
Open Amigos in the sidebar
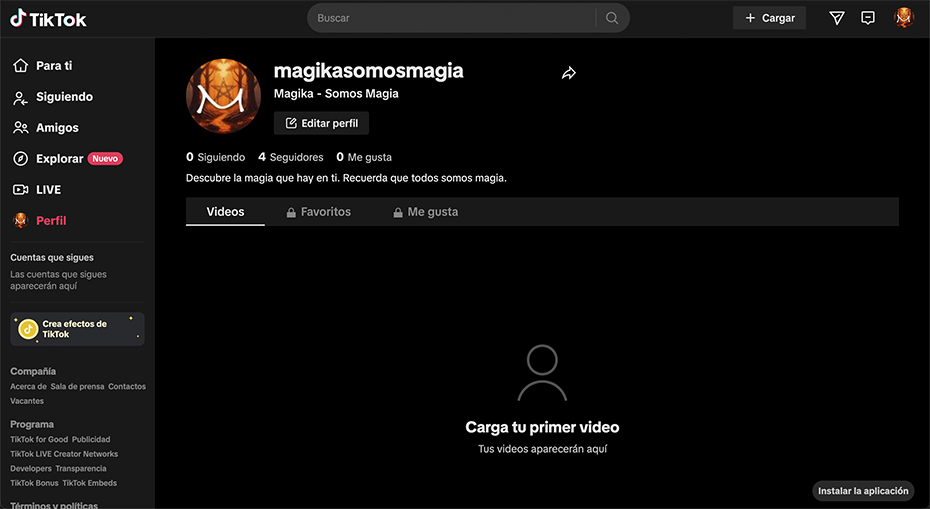coord(56,128)
